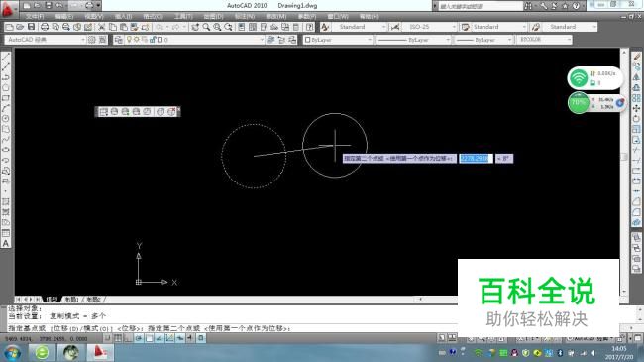Activate the Zoom Realtime magnifier icon
Screen dimensions: 644x362
click(x=206, y=27)
